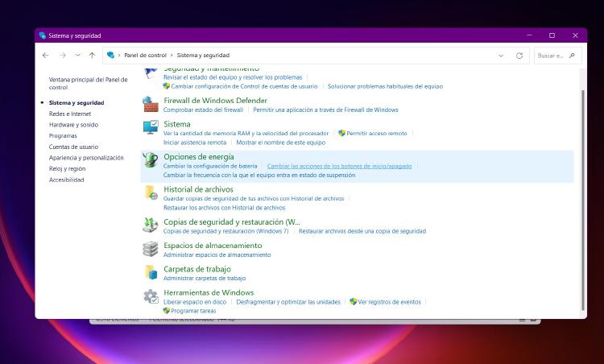Click Sistema y seguridad breadcrumb
This screenshot has width=604, height=364.
[203, 56]
